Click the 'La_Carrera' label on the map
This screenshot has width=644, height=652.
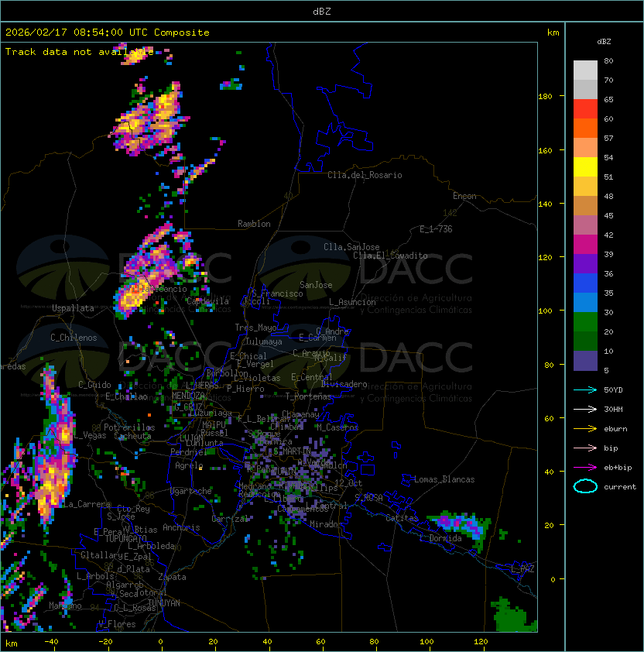87,504
